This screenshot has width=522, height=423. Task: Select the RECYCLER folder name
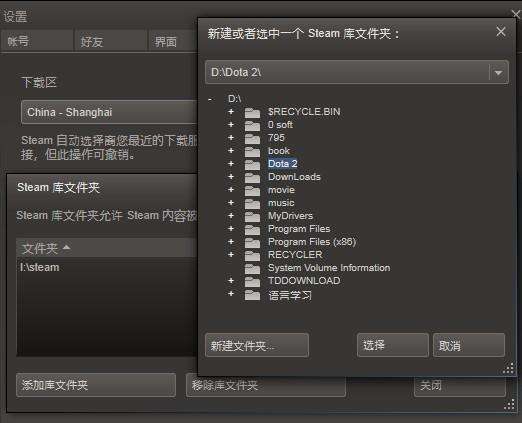pos(295,255)
